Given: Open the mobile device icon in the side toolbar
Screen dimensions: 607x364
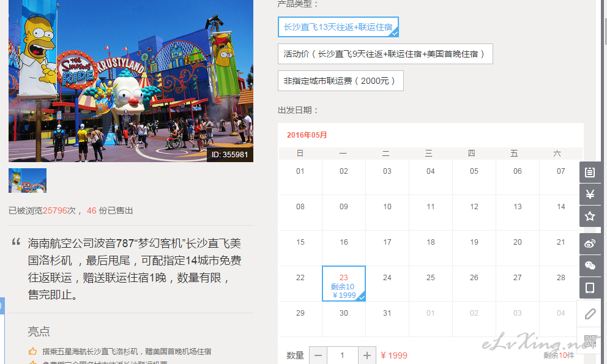Looking at the screenshot, I should [x=590, y=288].
